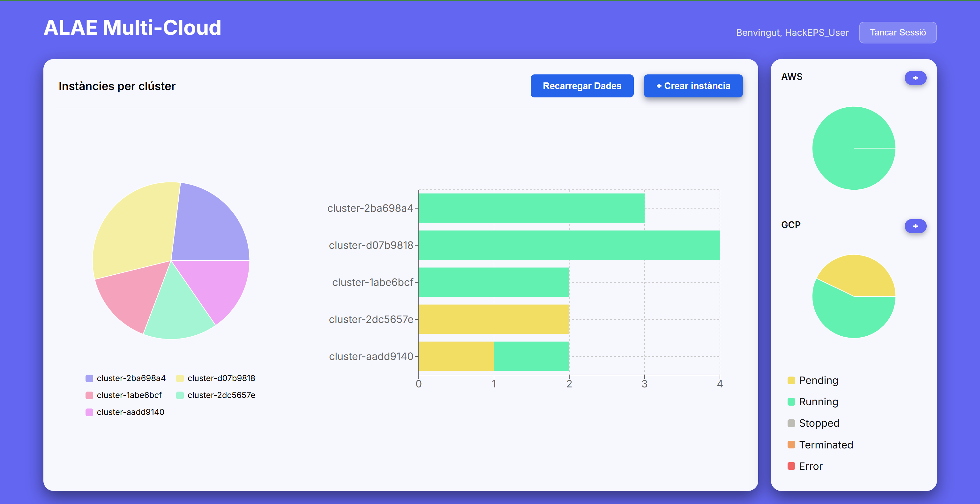Click the cluster-d07b9818 bar in bar chart
This screenshot has width=980, height=504.
coord(569,245)
